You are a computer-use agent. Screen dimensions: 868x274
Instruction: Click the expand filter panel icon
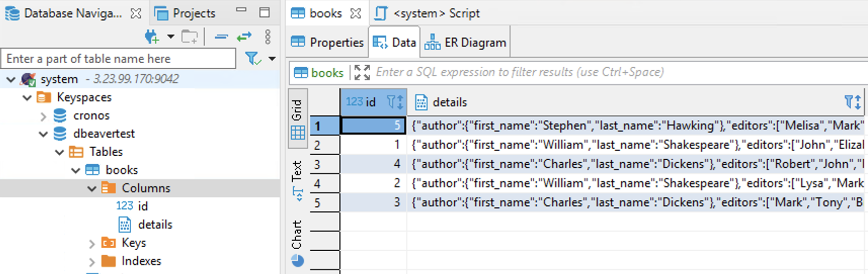coord(362,72)
